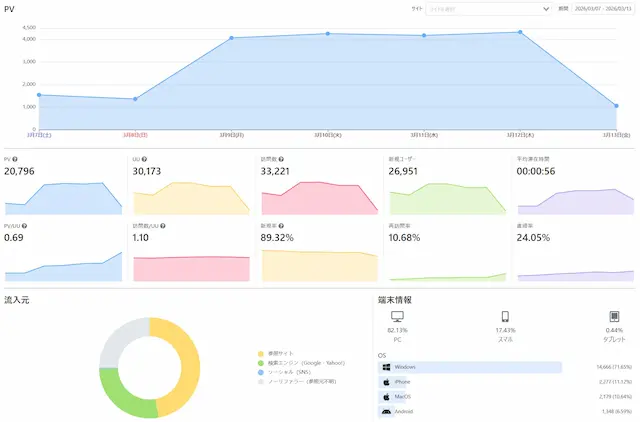Open the サイト selection dropdown

coord(487,8)
